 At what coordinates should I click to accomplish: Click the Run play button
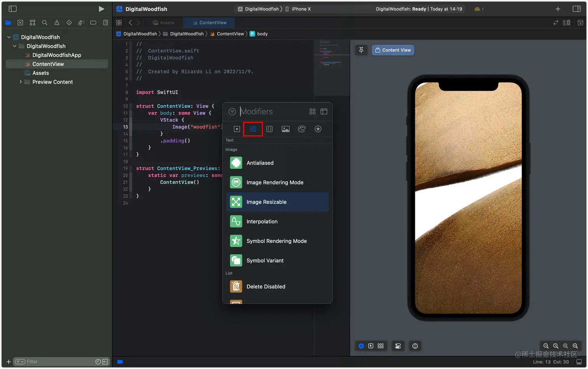[101, 9]
